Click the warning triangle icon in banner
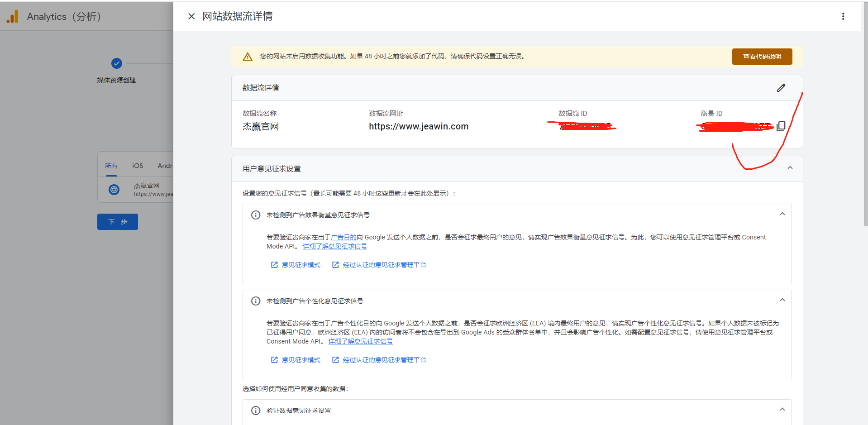The width and height of the screenshot is (868, 425). (x=248, y=57)
